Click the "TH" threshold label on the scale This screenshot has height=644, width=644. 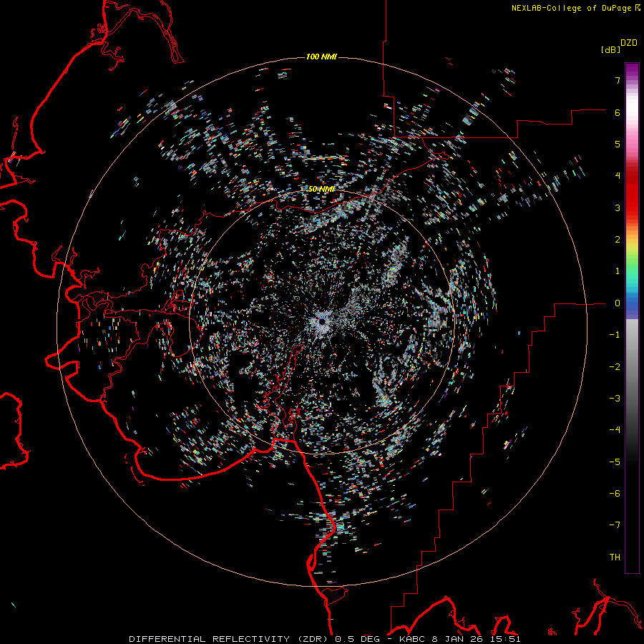615,557
